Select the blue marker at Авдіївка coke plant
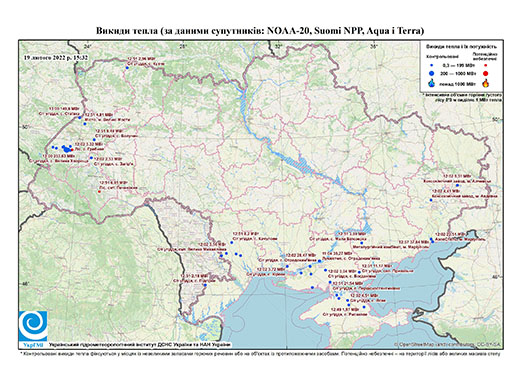 coord(431,200)
